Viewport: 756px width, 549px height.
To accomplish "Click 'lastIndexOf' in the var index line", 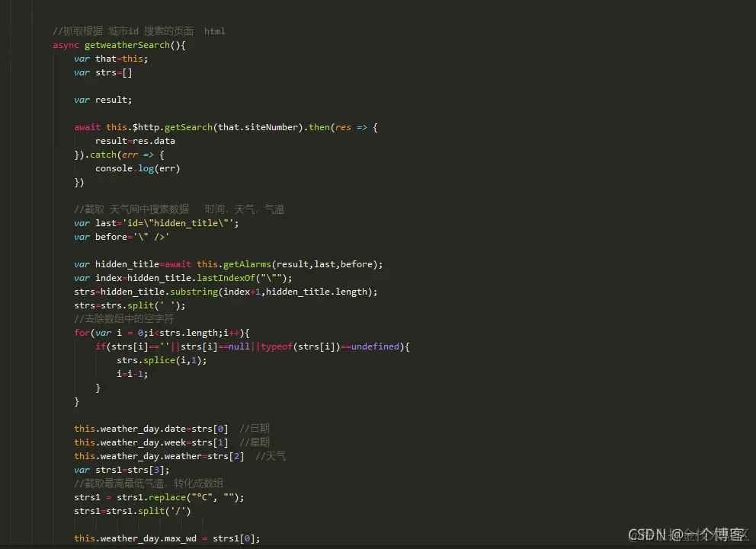I will point(226,278).
